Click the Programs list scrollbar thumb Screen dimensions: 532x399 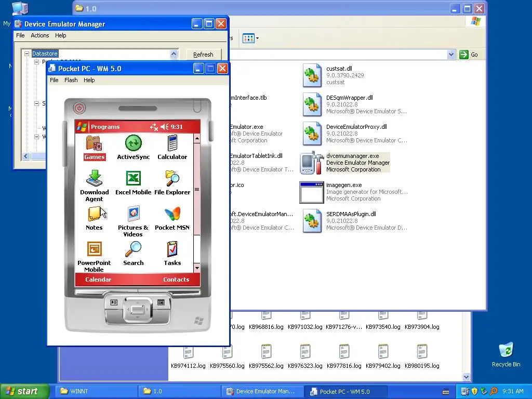click(x=197, y=189)
